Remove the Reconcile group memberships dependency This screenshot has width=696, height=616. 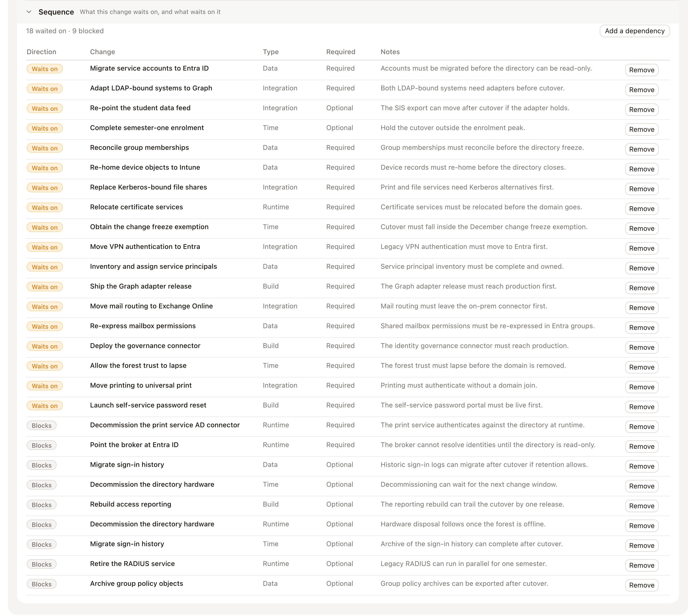[x=642, y=149]
